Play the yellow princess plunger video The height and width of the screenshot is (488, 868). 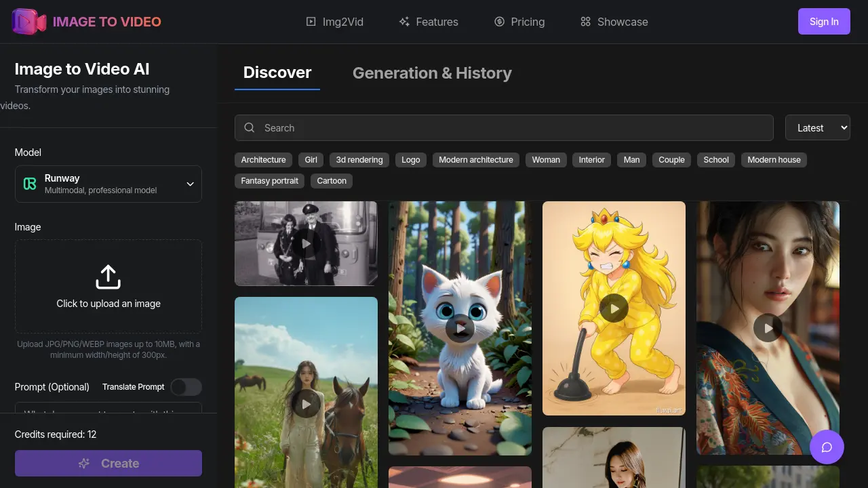[614, 308]
